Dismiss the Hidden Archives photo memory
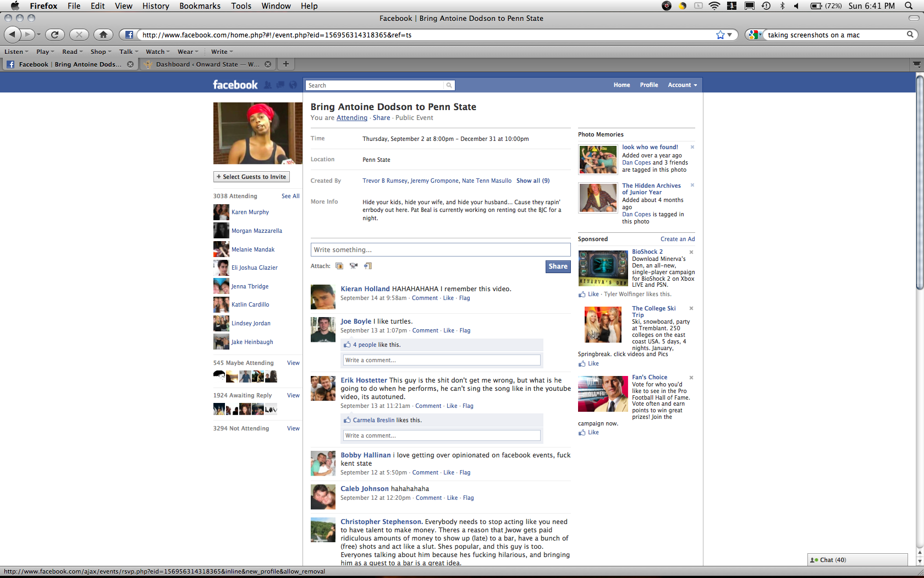This screenshot has width=924, height=578. (692, 185)
